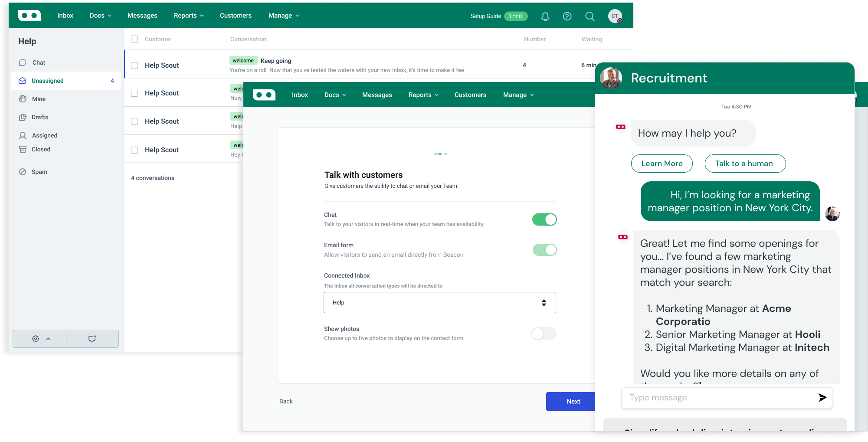Click the Assigned person icon

pos(23,135)
